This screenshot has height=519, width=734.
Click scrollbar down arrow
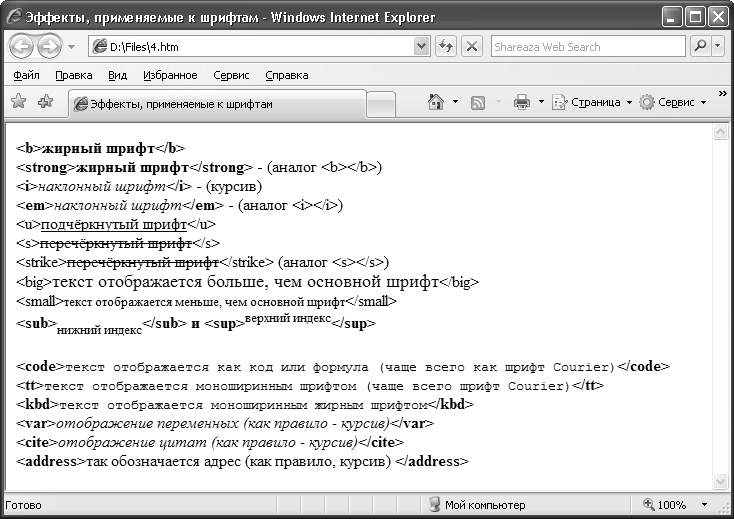point(720,482)
